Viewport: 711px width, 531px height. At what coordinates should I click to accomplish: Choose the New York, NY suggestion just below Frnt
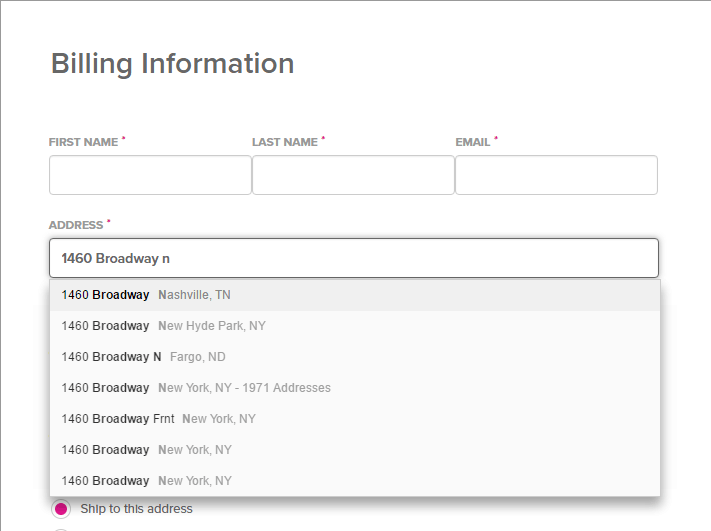click(355, 450)
